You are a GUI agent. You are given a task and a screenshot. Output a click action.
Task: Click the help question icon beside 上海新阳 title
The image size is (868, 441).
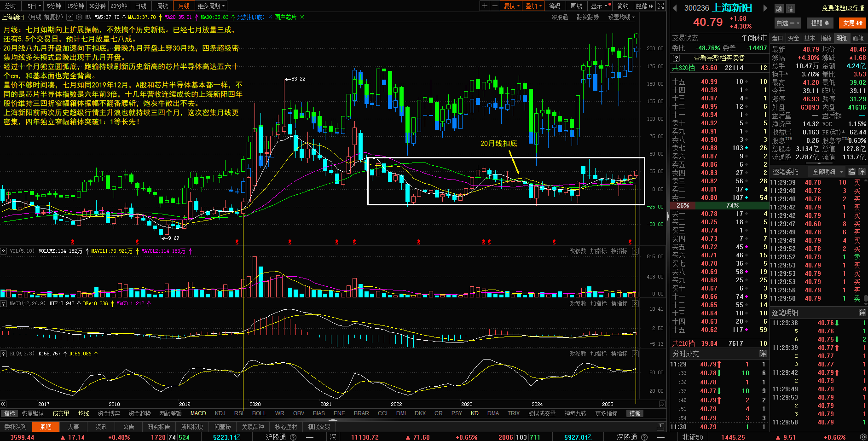pyautogui.click(x=69, y=17)
